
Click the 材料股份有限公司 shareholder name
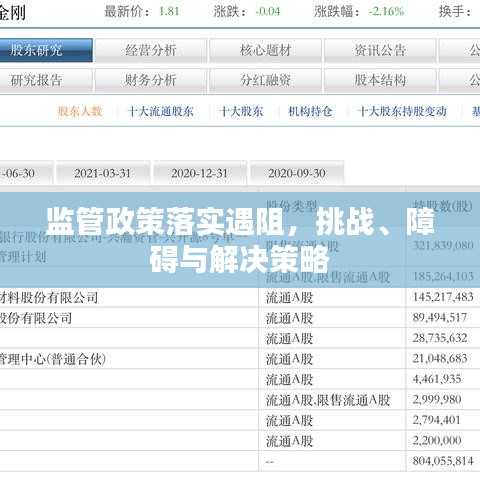click(x=49, y=297)
